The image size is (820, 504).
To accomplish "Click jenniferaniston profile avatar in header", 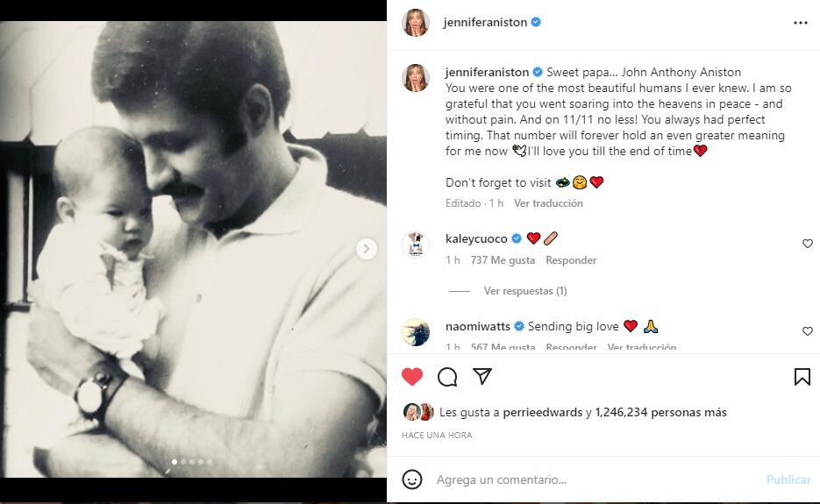I will pos(416,23).
